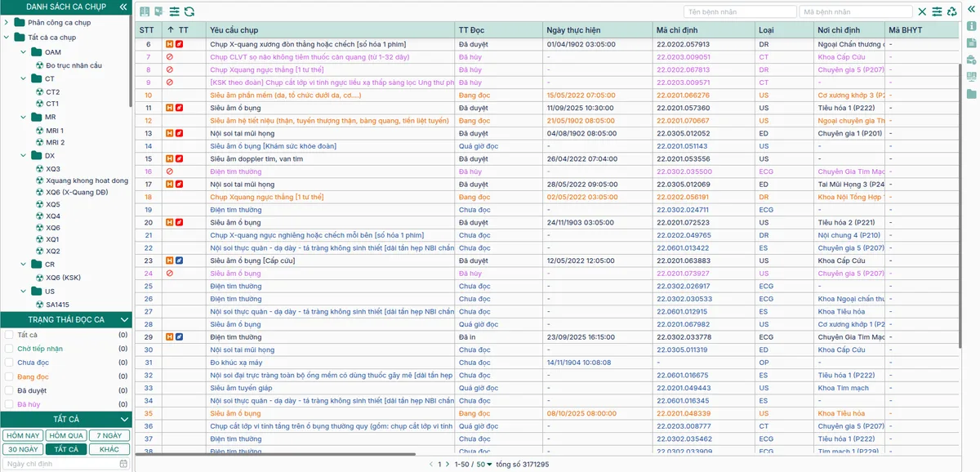This screenshot has height=472, width=980.
Task: Click the cancelled icon in row 7
Action: (169, 57)
